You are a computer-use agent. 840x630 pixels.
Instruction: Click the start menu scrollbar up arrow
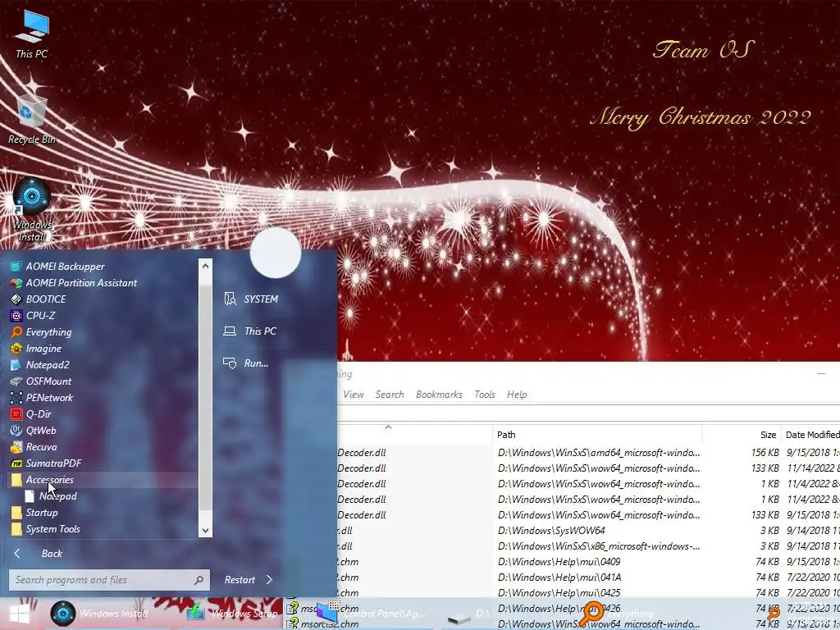(x=205, y=266)
